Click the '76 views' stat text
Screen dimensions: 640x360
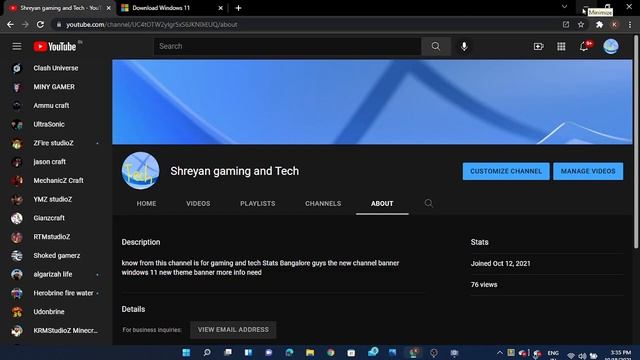pos(484,285)
